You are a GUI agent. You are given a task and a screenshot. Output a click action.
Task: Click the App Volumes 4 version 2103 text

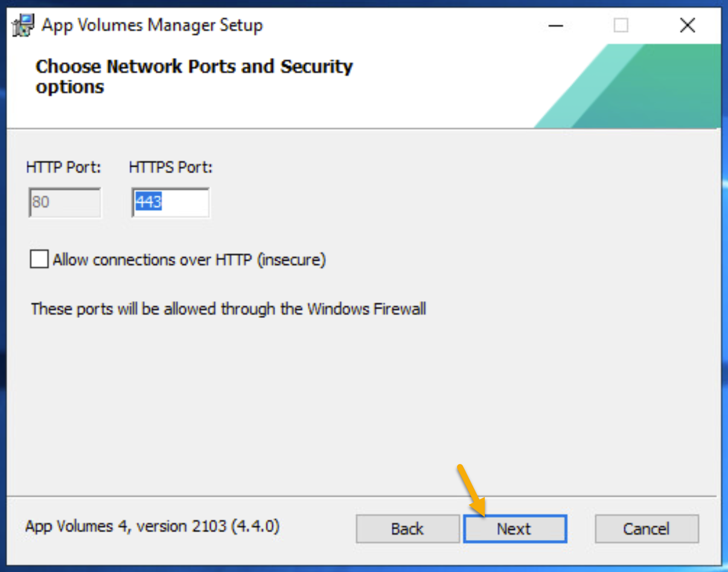(152, 526)
